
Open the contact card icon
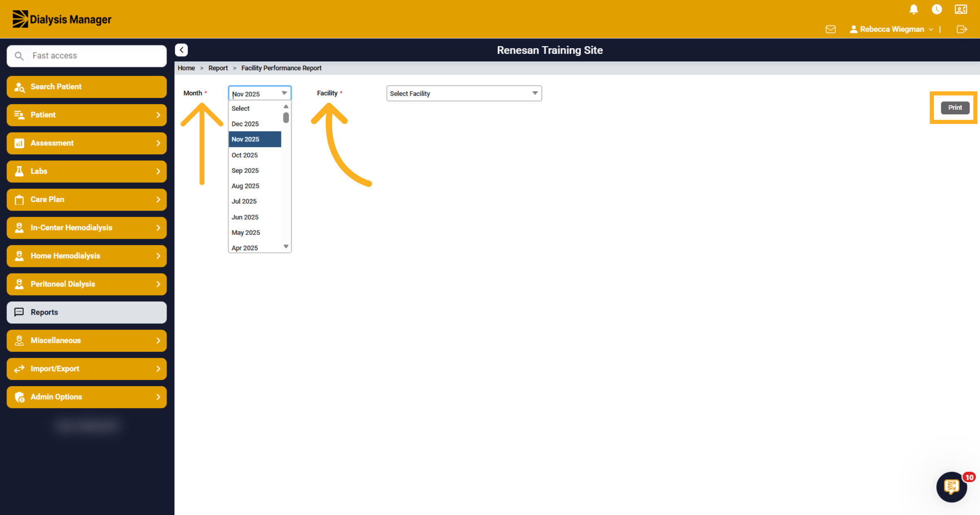pyautogui.click(x=961, y=9)
